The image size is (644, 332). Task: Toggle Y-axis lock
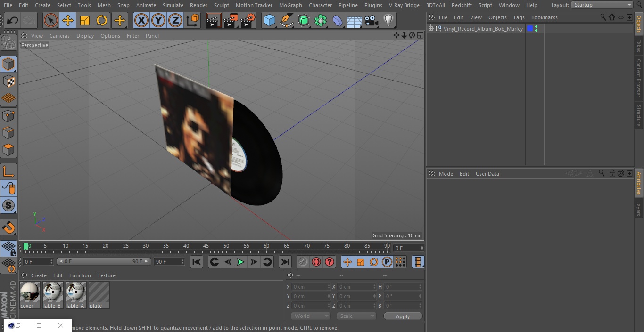coord(158,20)
